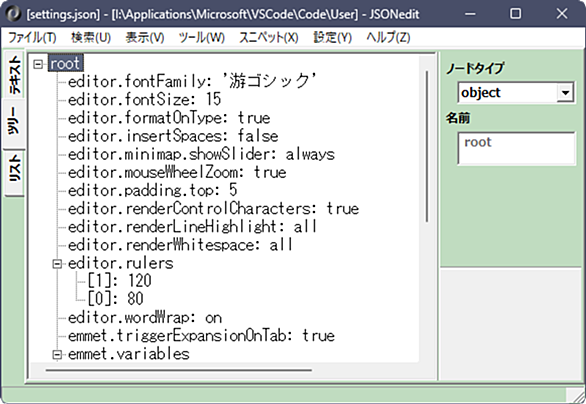Viewport: 586px width, 404px height.
Task: Open the スニペット(X) menu
Action: pos(269,37)
